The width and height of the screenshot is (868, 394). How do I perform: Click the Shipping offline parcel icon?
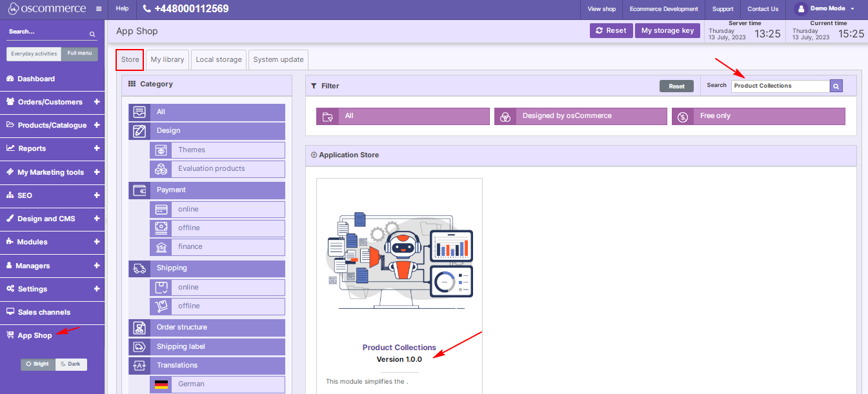[x=161, y=306]
